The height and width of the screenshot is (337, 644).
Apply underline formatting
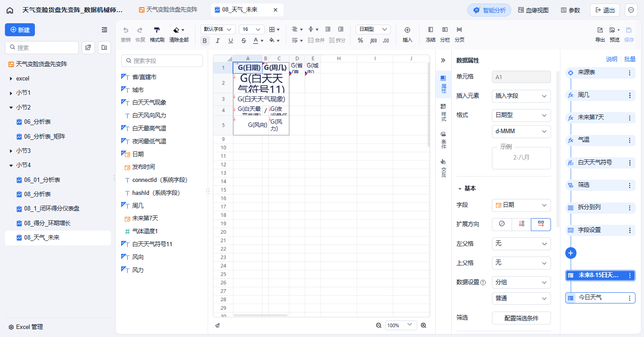coord(231,41)
